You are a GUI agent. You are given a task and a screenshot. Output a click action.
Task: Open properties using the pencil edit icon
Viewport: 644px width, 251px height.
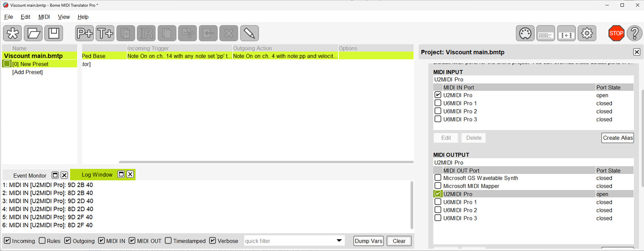(x=249, y=33)
